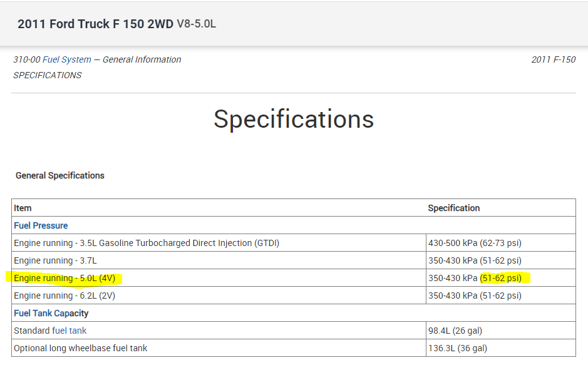Click the 2011 F-150 label at right

click(553, 59)
